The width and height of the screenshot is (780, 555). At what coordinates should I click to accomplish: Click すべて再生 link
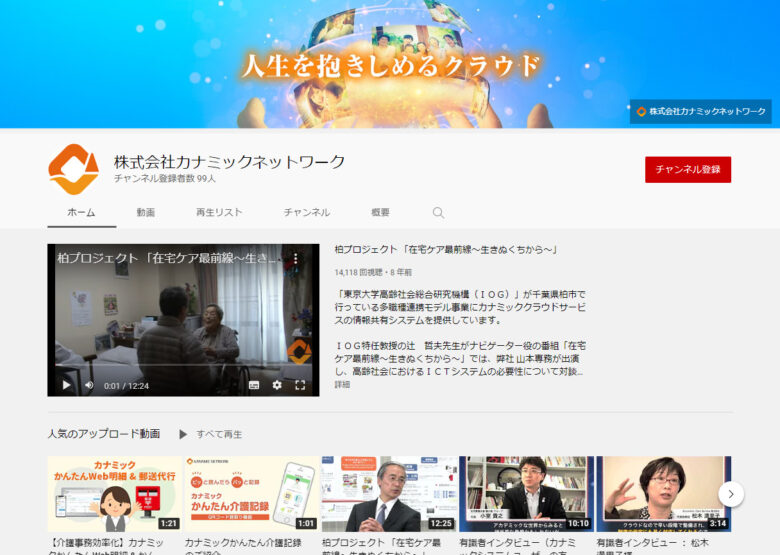(x=219, y=434)
